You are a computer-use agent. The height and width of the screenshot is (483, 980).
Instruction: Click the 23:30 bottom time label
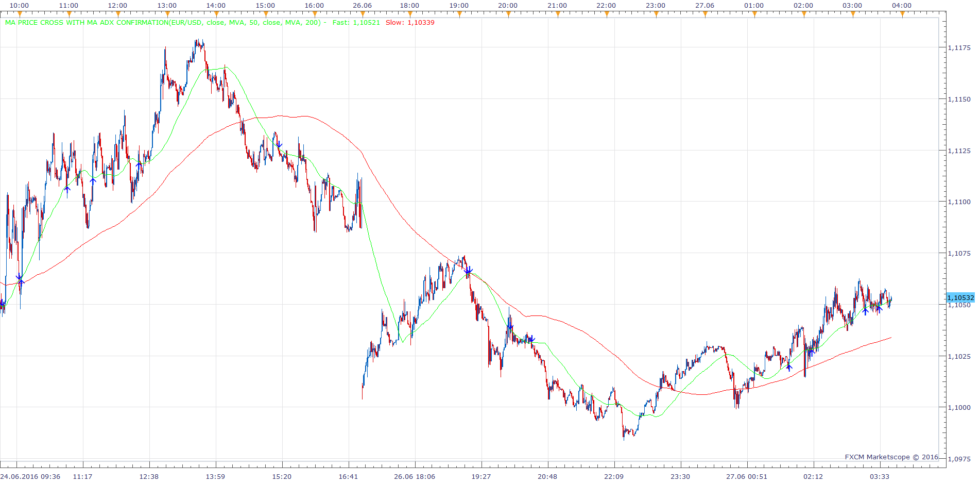pyautogui.click(x=680, y=476)
